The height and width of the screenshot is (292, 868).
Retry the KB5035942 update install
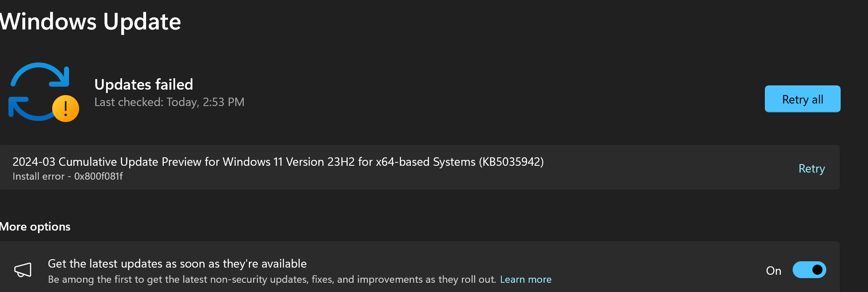point(812,168)
